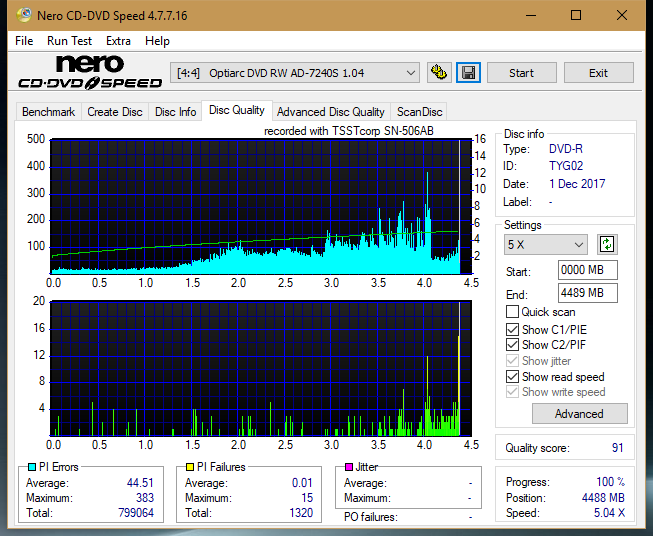This screenshot has height=536, width=653.
Task: Click the refresh speed settings icon
Action: tap(607, 244)
